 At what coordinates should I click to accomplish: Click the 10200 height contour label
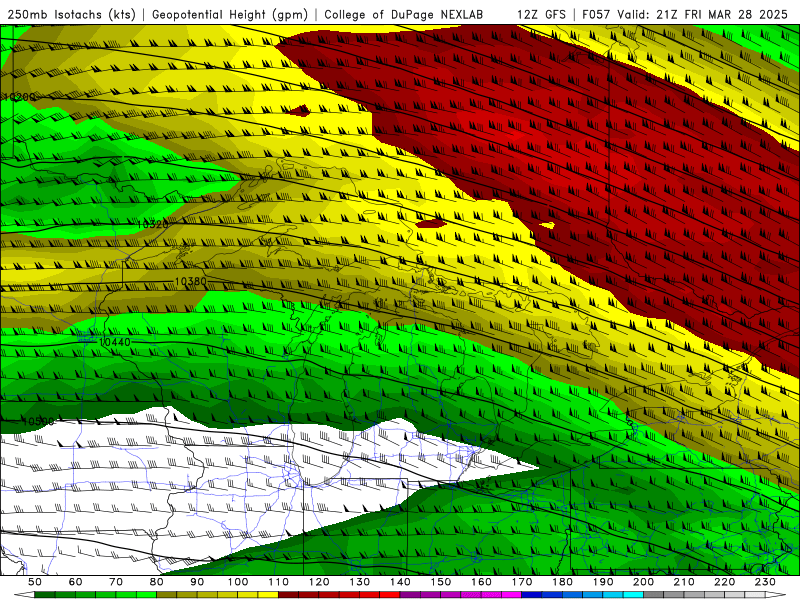click(x=19, y=97)
